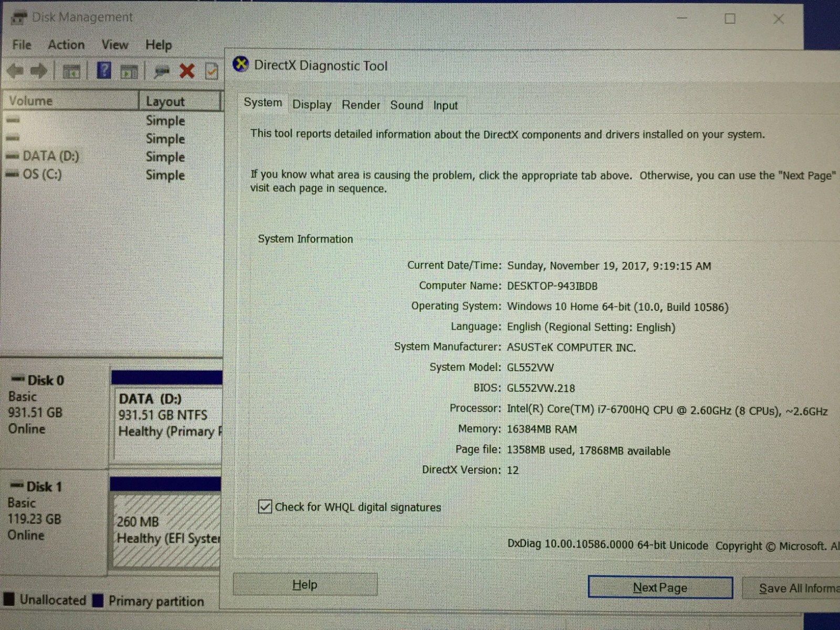The width and height of the screenshot is (840, 630).
Task: Click Save All Information button
Action: coord(791,588)
